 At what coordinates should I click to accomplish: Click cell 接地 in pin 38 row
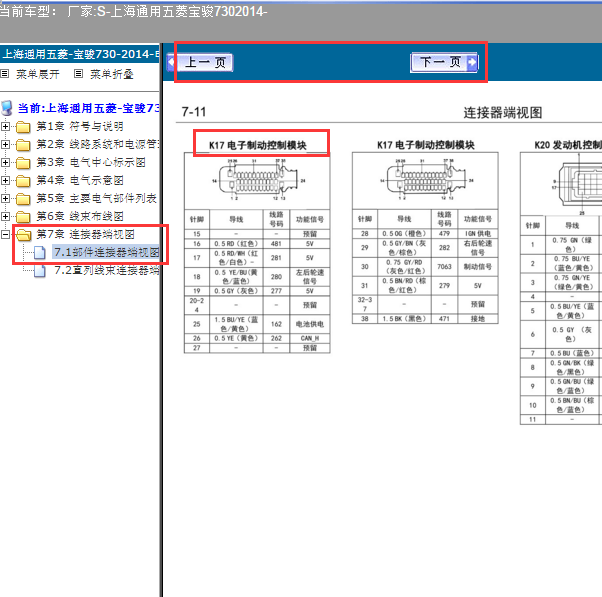[x=478, y=319]
